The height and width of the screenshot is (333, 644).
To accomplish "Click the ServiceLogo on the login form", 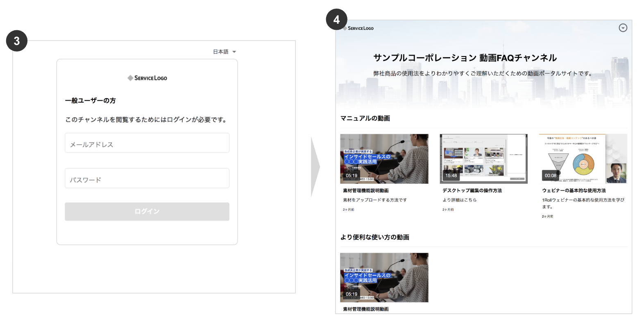I will click(147, 78).
